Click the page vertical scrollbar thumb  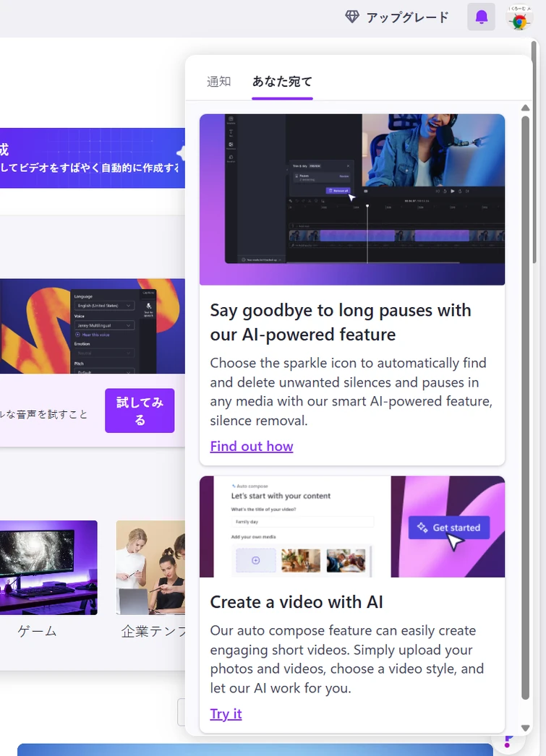(534, 152)
